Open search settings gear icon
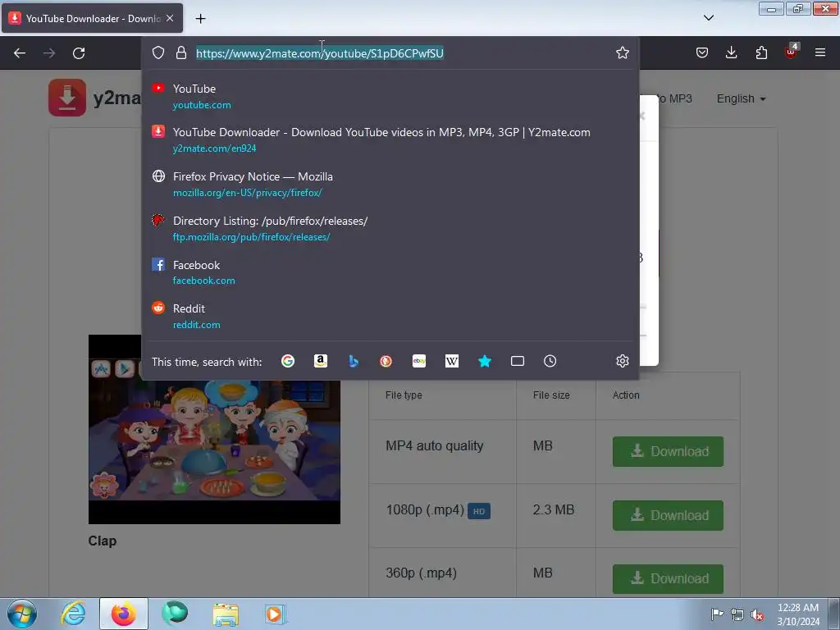This screenshot has height=630, width=840. [622, 361]
